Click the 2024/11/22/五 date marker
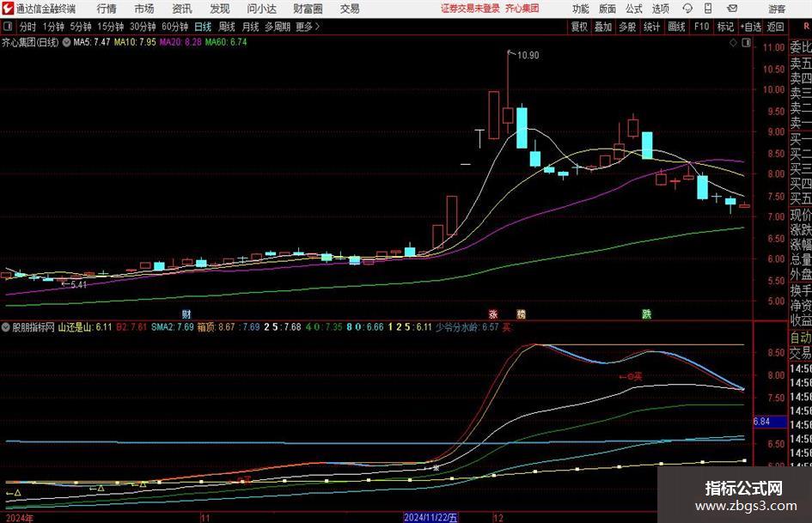The image size is (812, 523). [430, 517]
